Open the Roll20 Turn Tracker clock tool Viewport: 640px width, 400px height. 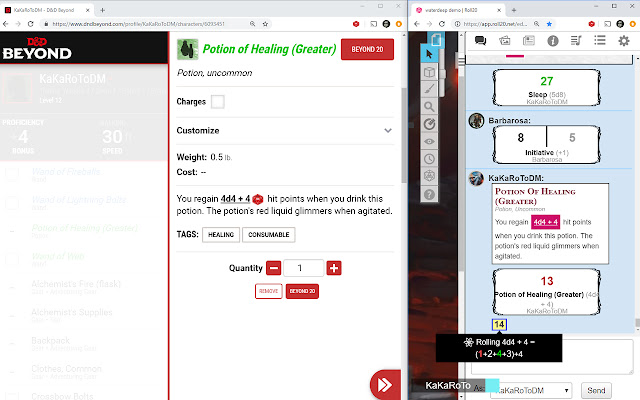point(429,159)
